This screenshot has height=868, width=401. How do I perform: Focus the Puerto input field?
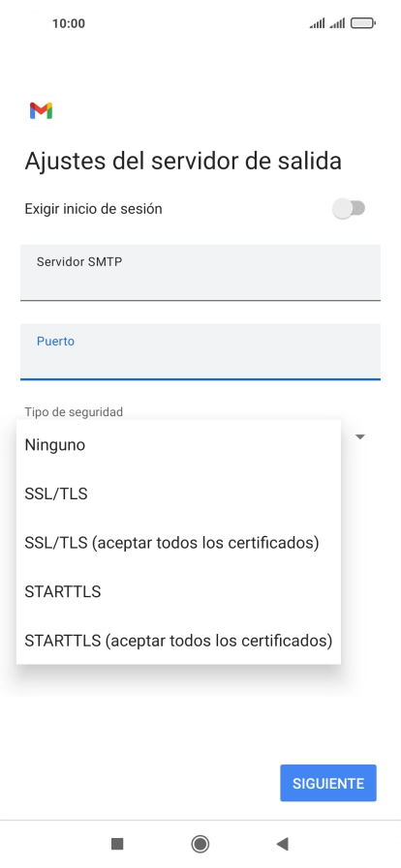200,352
